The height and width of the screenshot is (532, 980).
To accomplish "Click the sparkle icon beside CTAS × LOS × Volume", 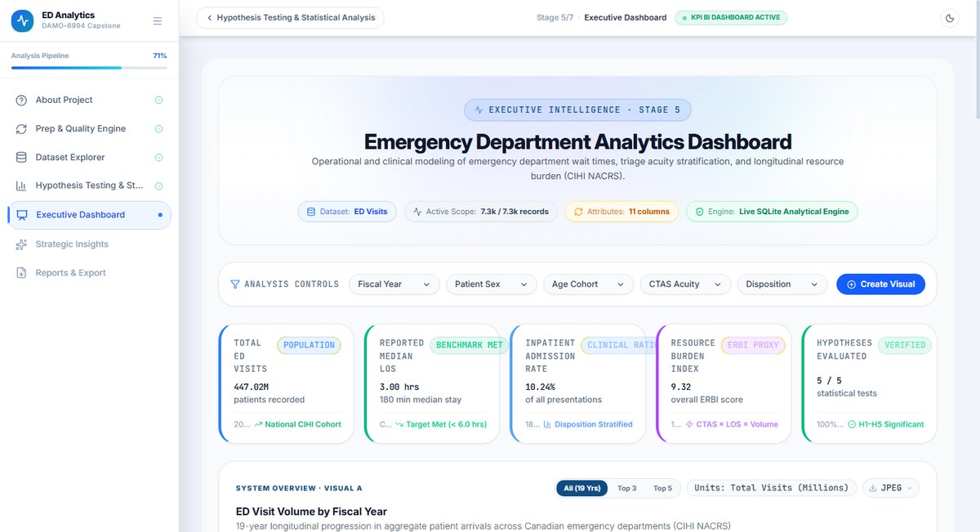I will pyautogui.click(x=688, y=424).
